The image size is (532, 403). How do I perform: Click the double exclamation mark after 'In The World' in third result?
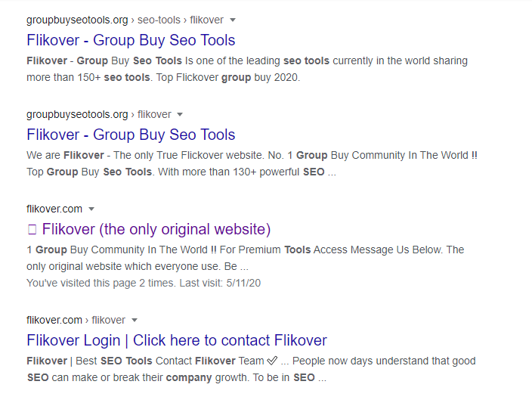[x=214, y=250]
